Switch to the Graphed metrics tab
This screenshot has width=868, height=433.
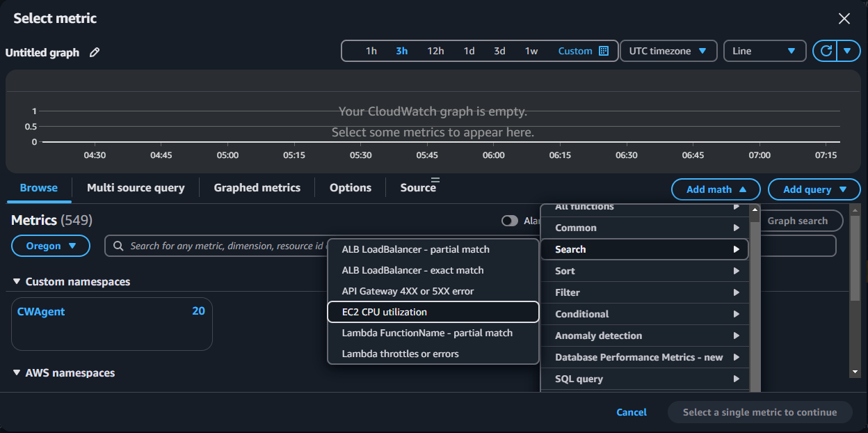tap(257, 188)
